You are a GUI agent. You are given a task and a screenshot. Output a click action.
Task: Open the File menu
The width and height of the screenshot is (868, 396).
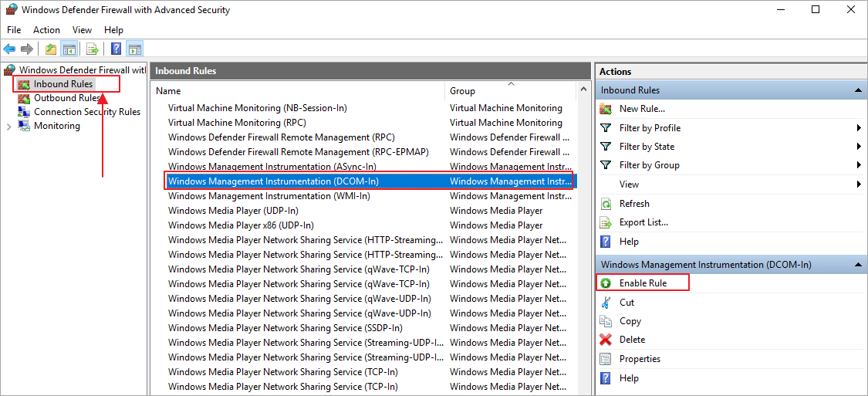pos(14,30)
